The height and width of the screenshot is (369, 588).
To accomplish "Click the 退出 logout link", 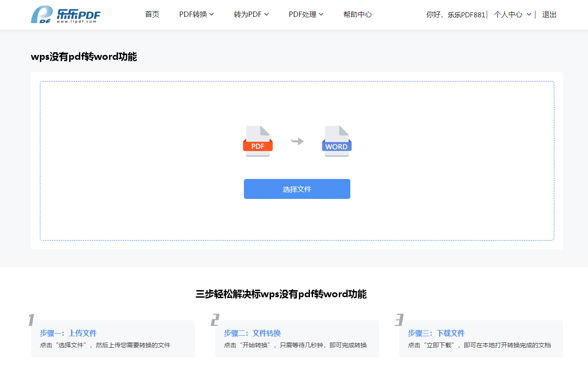I will click(x=549, y=15).
